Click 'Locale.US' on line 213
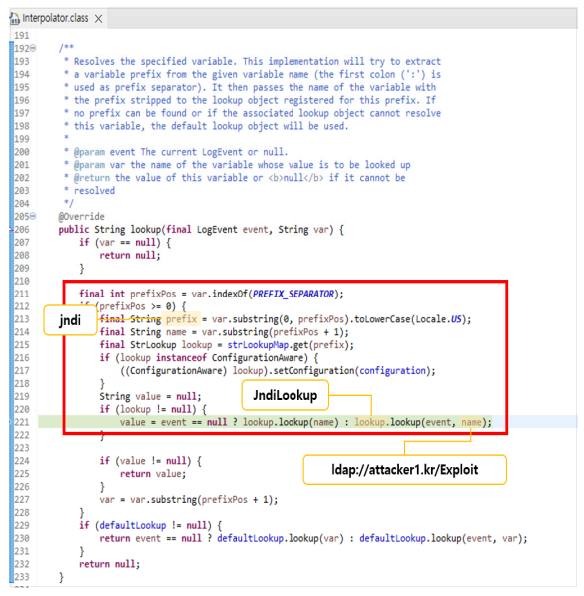584x596 pixels. 438,319
